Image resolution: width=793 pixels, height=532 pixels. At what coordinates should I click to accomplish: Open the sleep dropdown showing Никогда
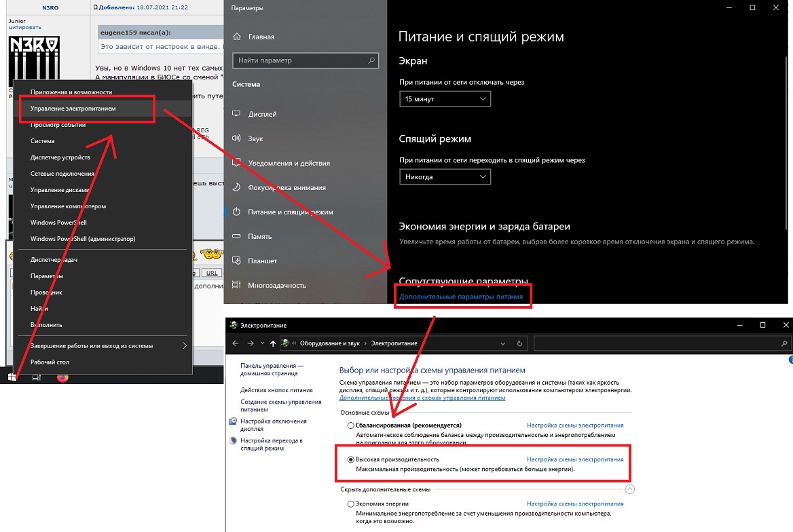coord(445,176)
